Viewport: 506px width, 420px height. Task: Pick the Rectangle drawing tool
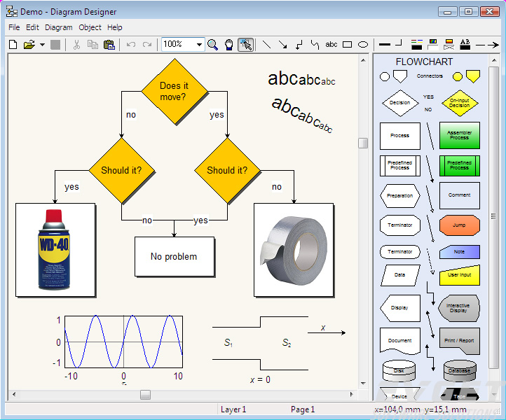(x=348, y=45)
